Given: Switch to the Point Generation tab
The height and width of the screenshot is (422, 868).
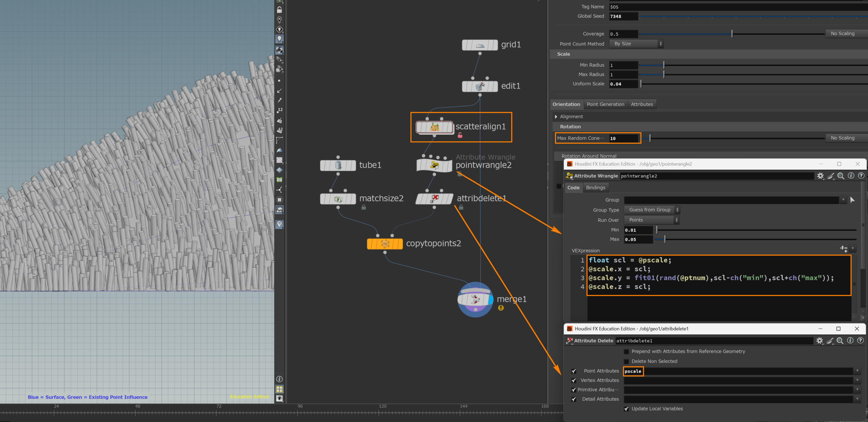Looking at the screenshot, I should (x=605, y=104).
